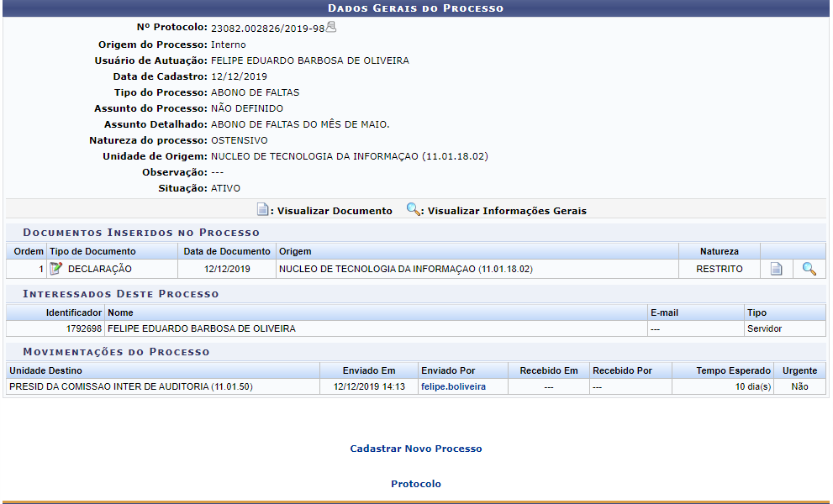Click the Visualizar Documento legend page icon
Image resolution: width=833 pixels, height=504 pixels.
pos(262,209)
